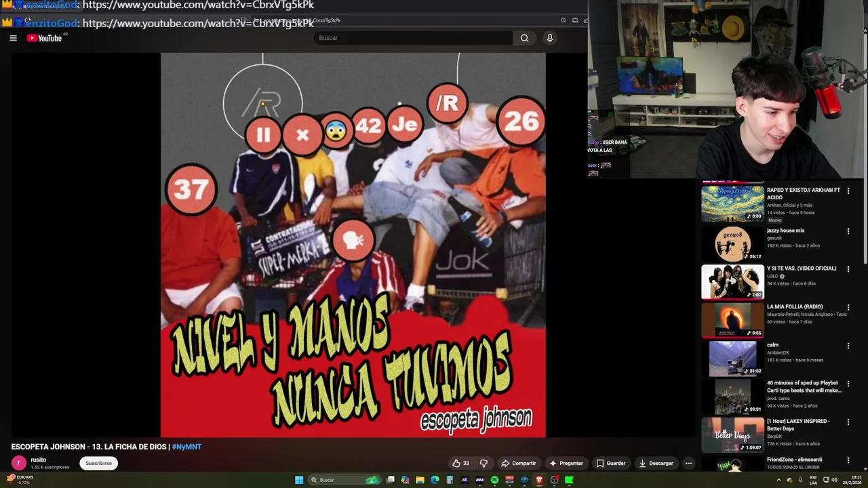Dislike the video with thumbs down
The height and width of the screenshot is (488, 868).
(x=484, y=464)
